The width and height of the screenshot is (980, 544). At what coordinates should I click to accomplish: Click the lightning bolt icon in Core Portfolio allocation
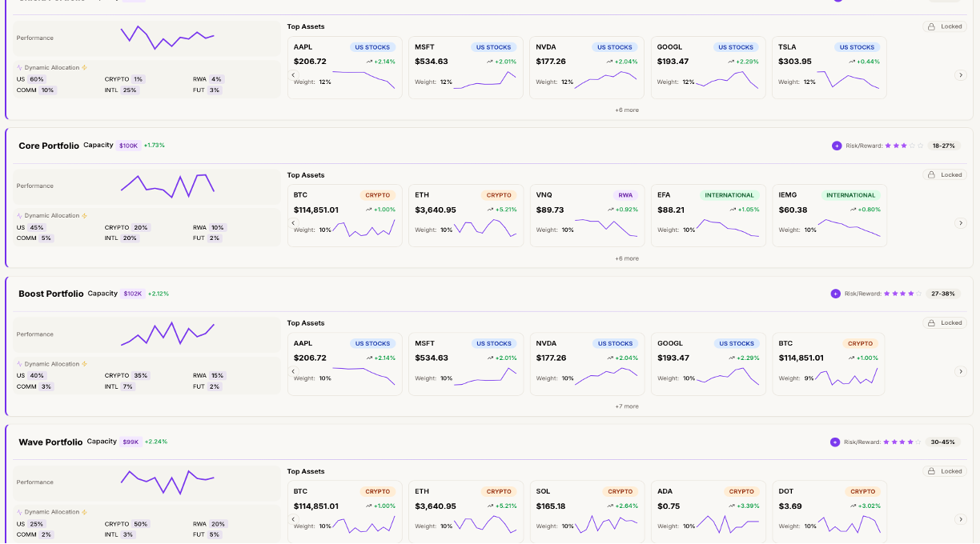click(x=84, y=216)
